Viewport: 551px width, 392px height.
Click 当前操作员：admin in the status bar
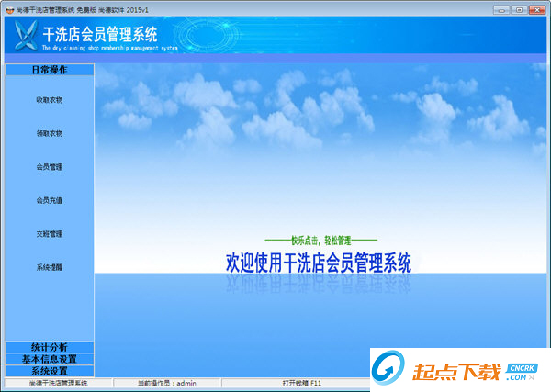pos(167,383)
